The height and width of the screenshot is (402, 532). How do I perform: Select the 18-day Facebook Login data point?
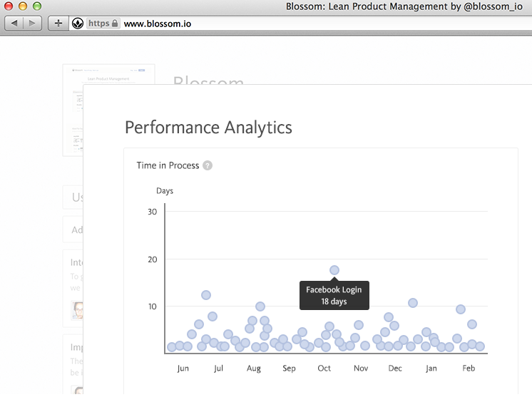(334, 270)
